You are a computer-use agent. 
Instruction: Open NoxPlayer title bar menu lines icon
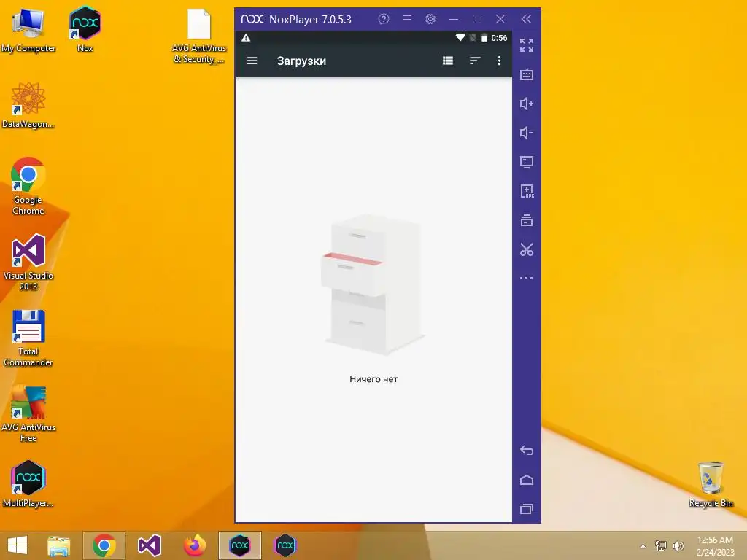coord(407,19)
